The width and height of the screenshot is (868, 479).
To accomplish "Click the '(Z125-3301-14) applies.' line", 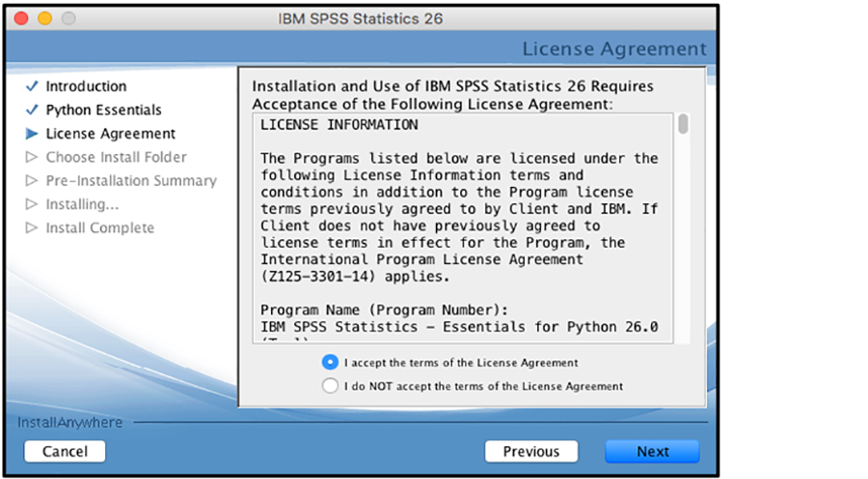I will (355, 277).
